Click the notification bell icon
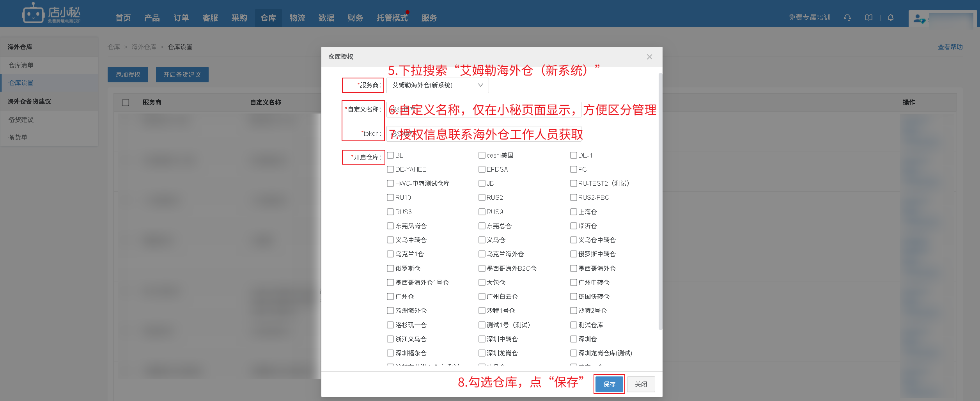This screenshot has height=401, width=980. point(891,18)
